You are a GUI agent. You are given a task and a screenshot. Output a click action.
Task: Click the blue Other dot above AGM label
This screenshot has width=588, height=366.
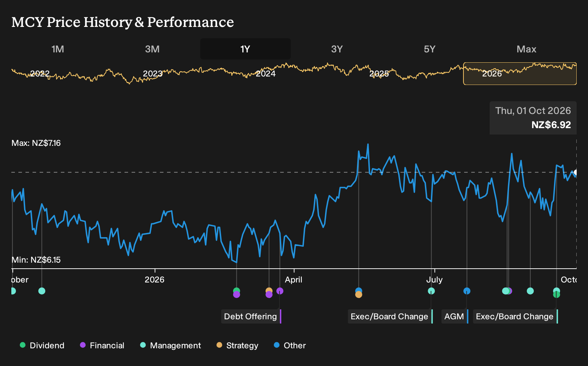[x=467, y=291]
